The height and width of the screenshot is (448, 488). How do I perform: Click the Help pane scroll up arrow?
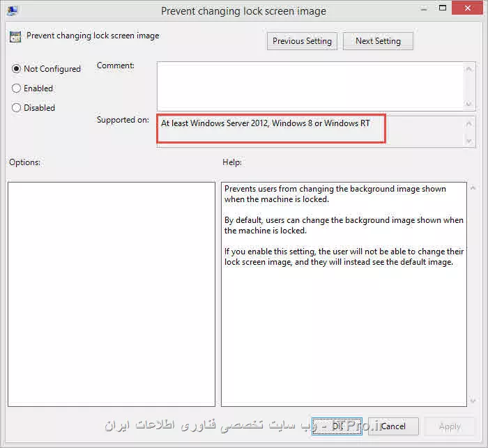(473, 187)
